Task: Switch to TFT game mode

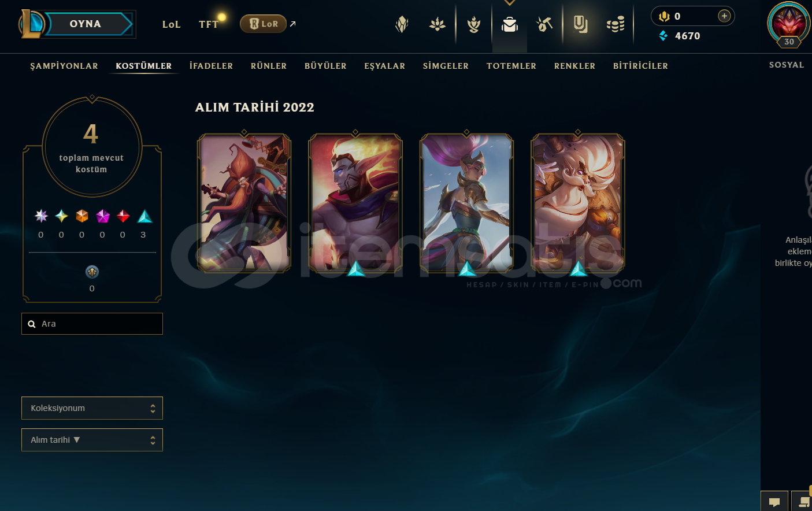Action: pos(208,24)
